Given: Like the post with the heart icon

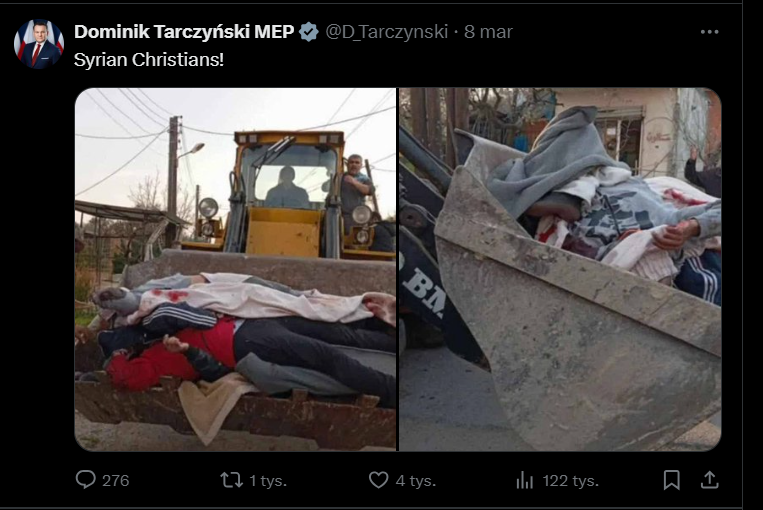Looking at the screenshot, I should coord(379,480).
